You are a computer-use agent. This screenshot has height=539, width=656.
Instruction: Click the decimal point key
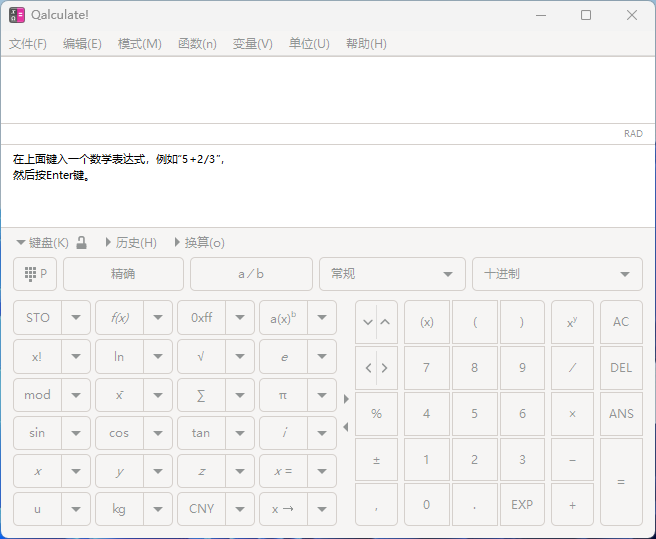(474, 505)
